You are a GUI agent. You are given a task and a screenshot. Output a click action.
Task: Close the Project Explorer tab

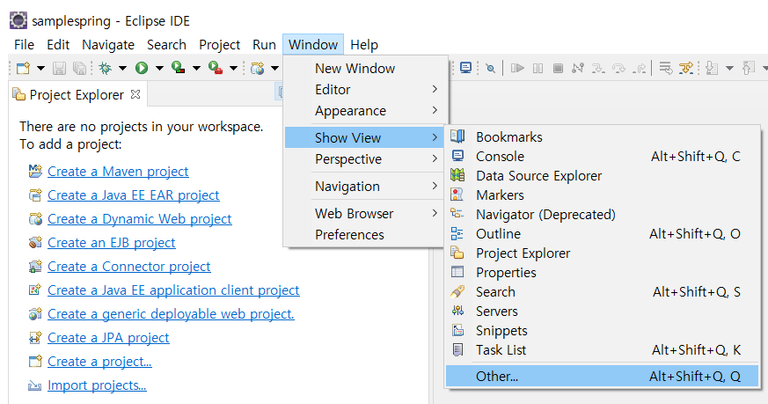(136, 94)
